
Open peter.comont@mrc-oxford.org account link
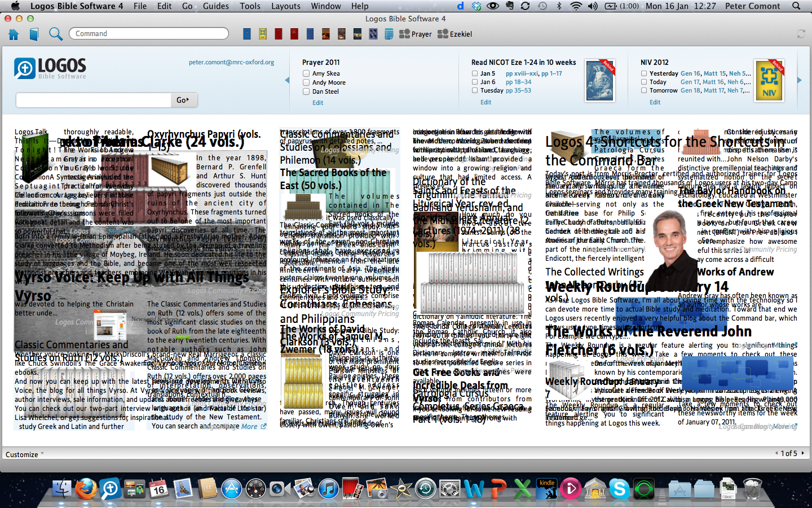(231, 62)
